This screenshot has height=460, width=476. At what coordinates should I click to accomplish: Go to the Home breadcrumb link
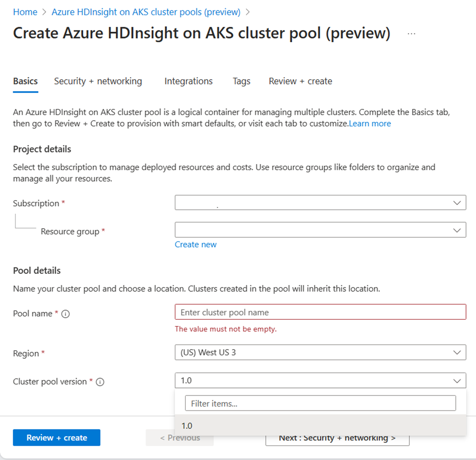(x=25, y=12)
